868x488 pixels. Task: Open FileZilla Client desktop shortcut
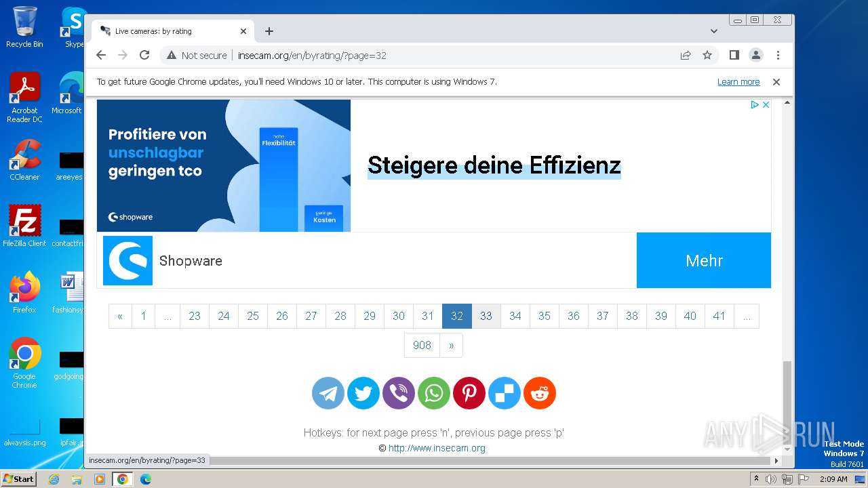(24, 226)
